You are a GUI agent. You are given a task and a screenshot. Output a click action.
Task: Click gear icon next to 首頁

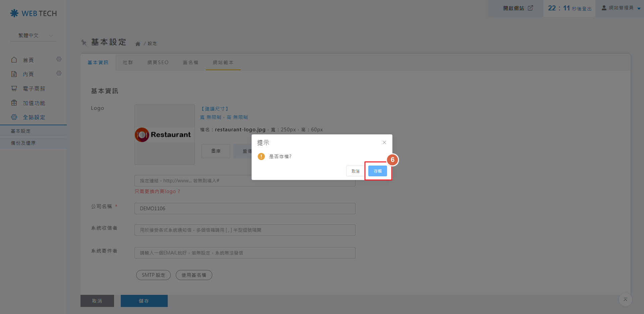coord(59,59)
